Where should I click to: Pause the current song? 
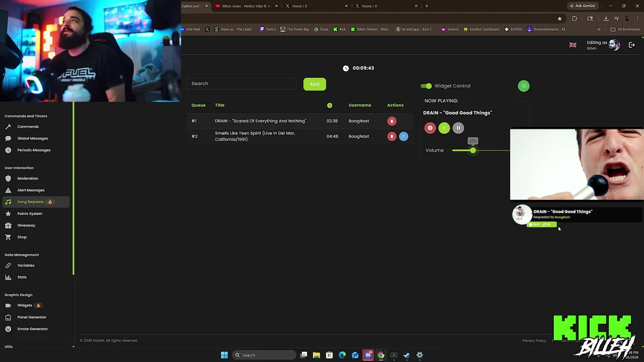[458, 128]
